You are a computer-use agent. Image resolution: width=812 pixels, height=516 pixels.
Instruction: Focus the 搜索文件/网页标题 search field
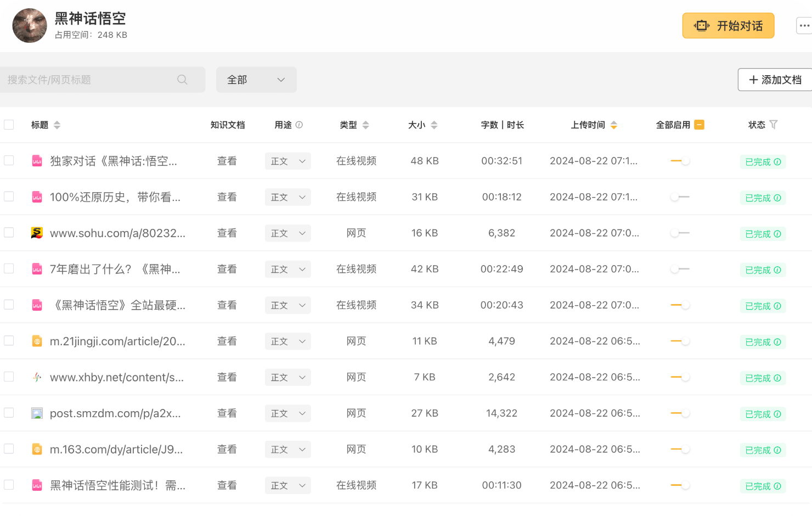(x=103, y=80)
